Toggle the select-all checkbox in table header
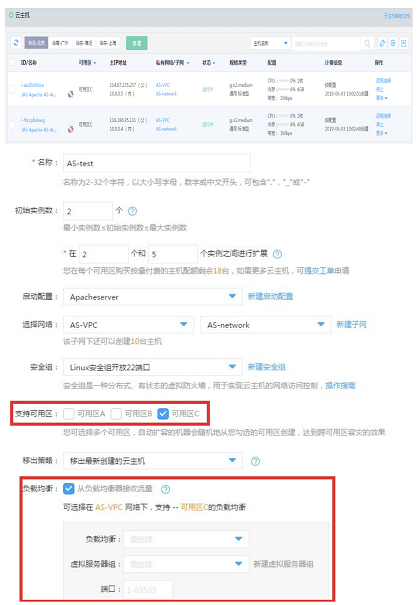The image size is (418, 605). (x=12, y=63)
